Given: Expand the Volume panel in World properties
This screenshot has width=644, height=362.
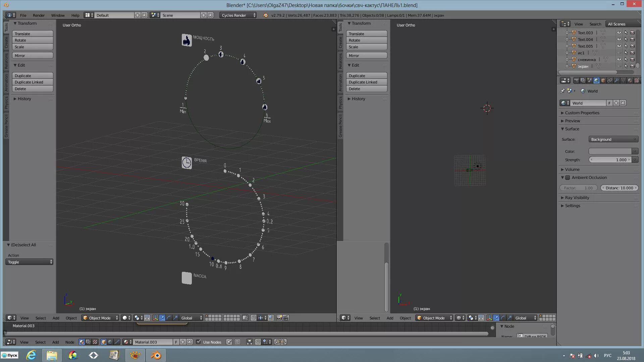Looking at the screenshot, I should coord(572,170).
